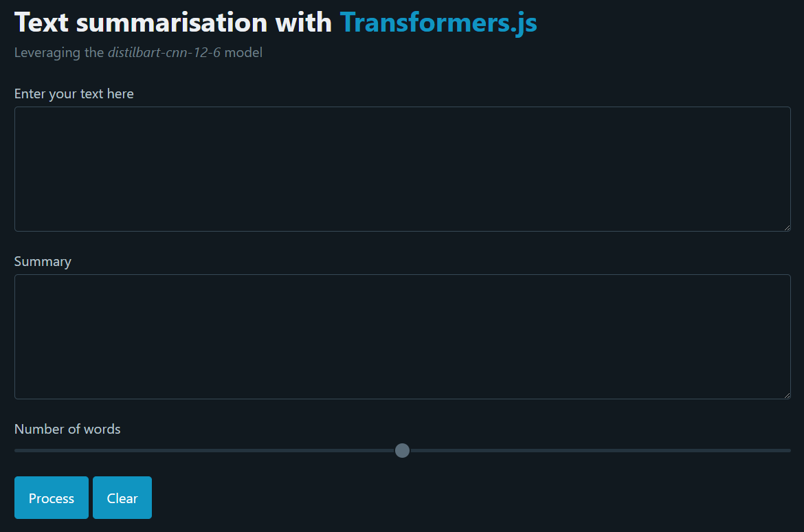The width and height of the screenshot is (804, 532).
Task: Grab the resize grip of the input text box
Action: click(x=787, y=228)
